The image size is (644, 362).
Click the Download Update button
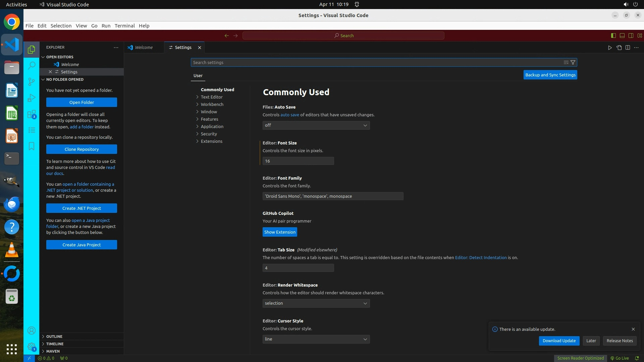(559, 341)
